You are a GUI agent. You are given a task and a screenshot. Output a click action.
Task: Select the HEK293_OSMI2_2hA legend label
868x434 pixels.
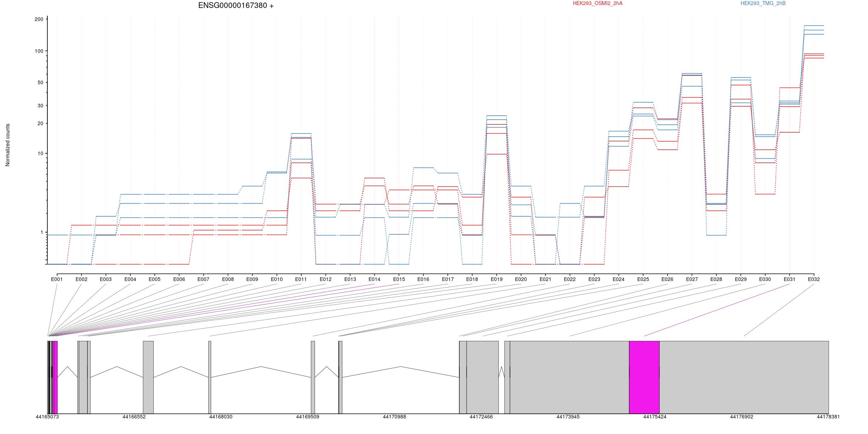(597, 3)
